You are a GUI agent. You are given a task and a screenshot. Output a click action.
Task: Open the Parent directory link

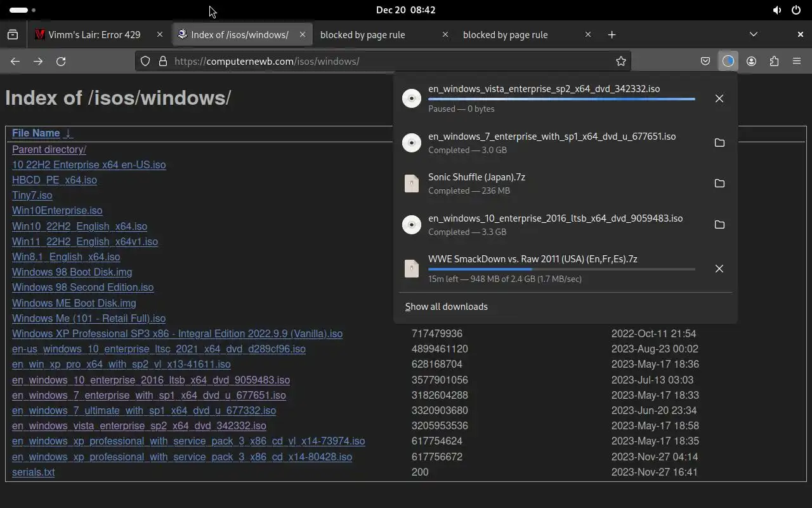click(49, 149)
